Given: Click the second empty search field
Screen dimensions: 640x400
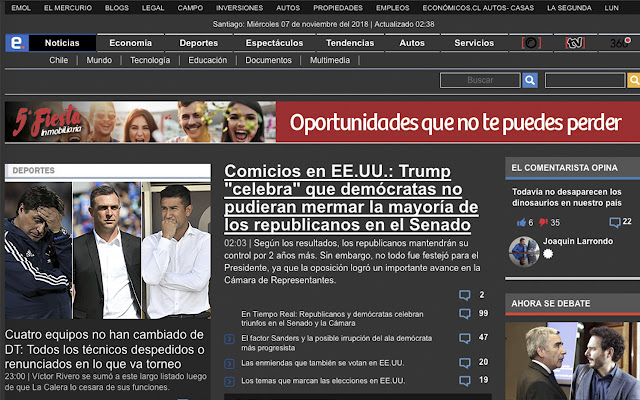Looking at the screenshot, I should point(585,80).
